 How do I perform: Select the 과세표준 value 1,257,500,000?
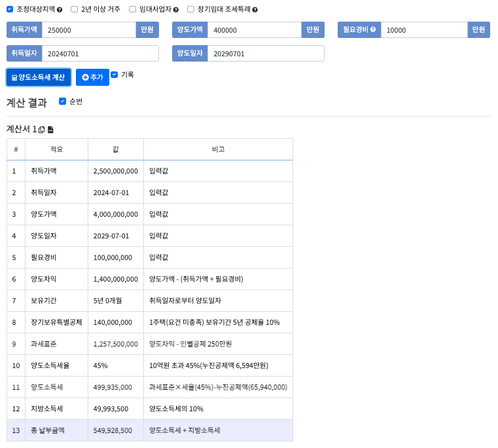click(x=116, y=344)
